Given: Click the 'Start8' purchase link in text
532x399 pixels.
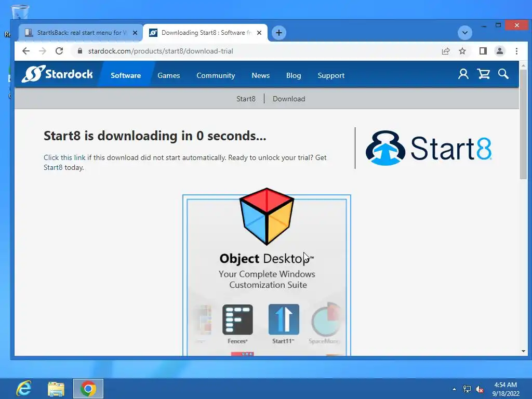Looking at the screenshot, I should 53,167.
